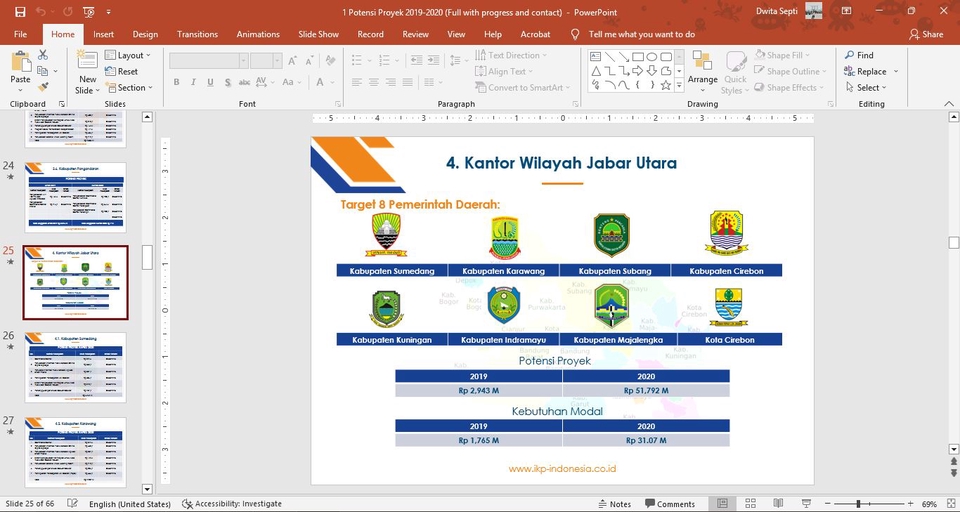Select slide 26 thumbnail
This screenshot has height=512, width=960.
(75, 367)
